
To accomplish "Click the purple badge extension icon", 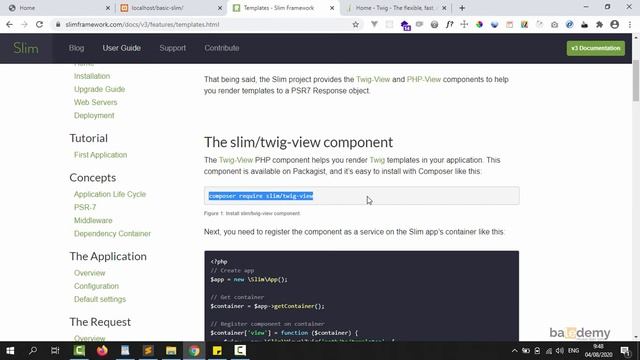I will click(405, 25).
